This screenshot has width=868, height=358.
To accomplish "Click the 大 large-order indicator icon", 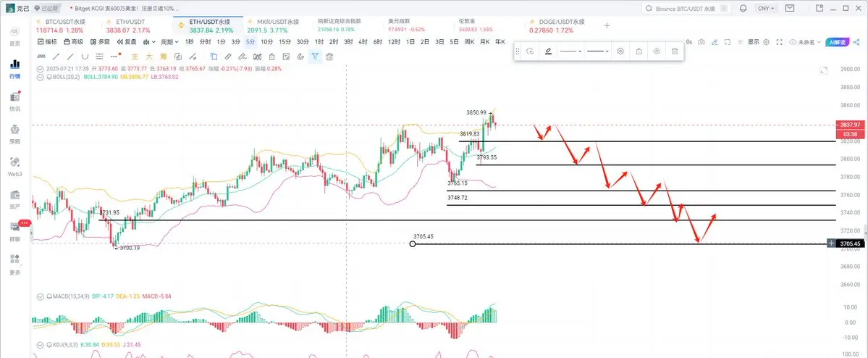I will coord(149,57).
